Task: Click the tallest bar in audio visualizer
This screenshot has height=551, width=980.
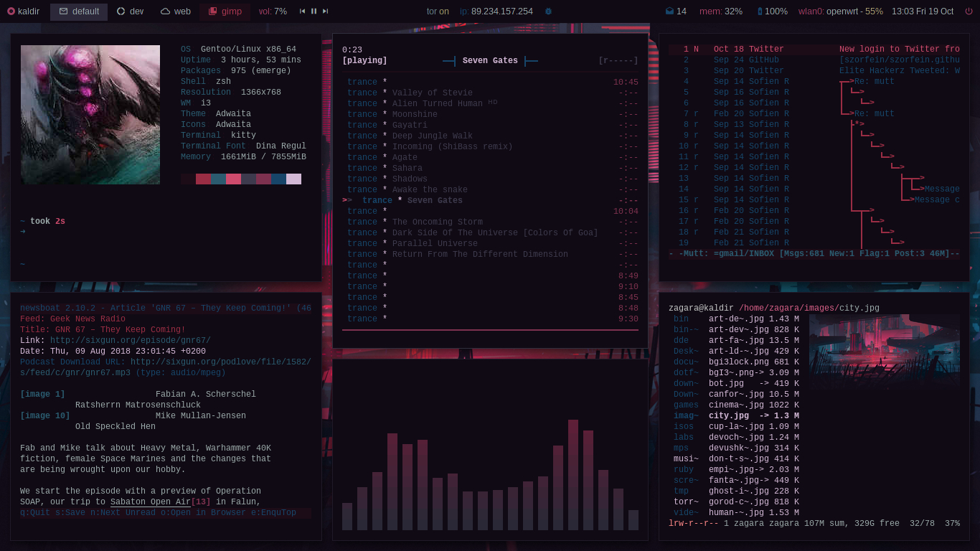Action: pyautogui.click(x=573, y=475)
